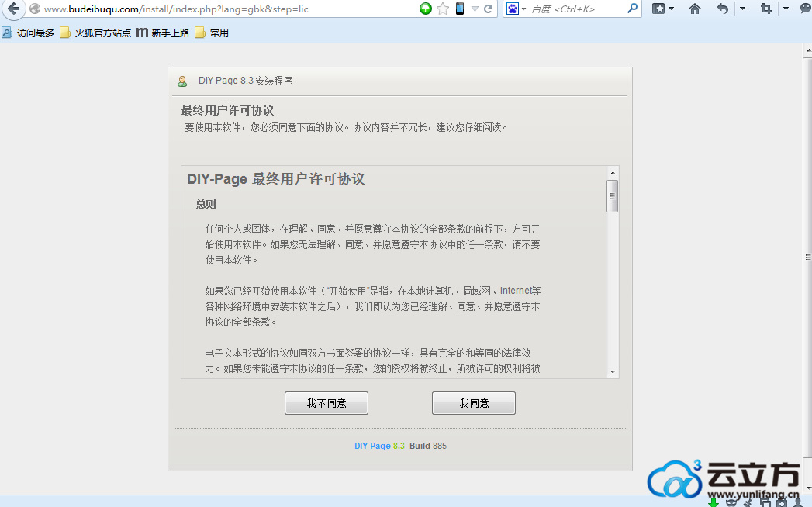812x507 pixels.
Task: Click the broom cleanup status bar icon
Action: pyautogui.click(x=748, y=502)
